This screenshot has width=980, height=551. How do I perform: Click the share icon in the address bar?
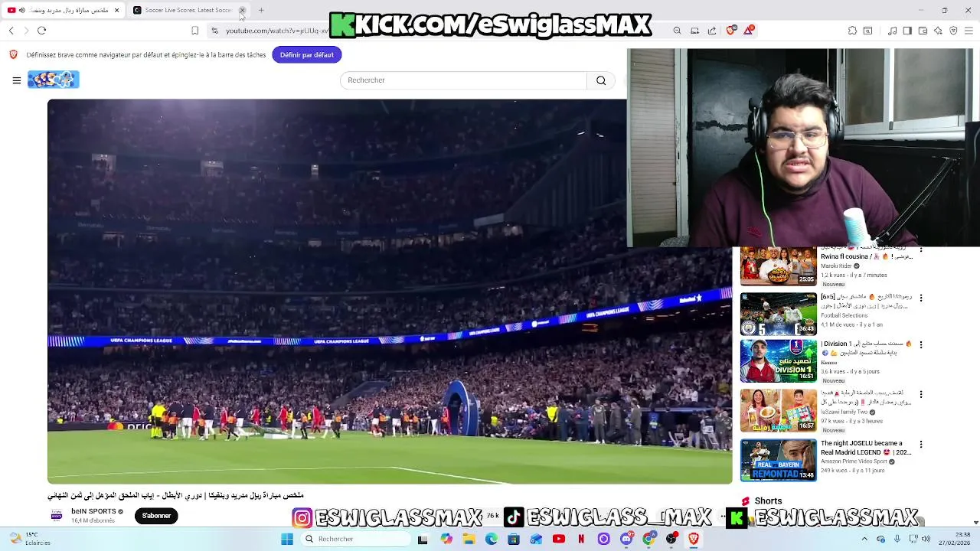[x=712, y=31]
